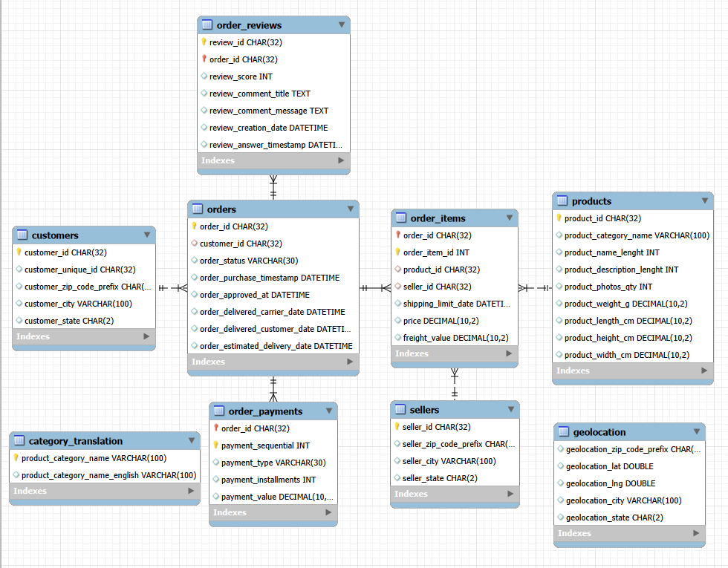Collapse the sellers table with header arrow
728x568 pixels.
[x=511, y=409]
